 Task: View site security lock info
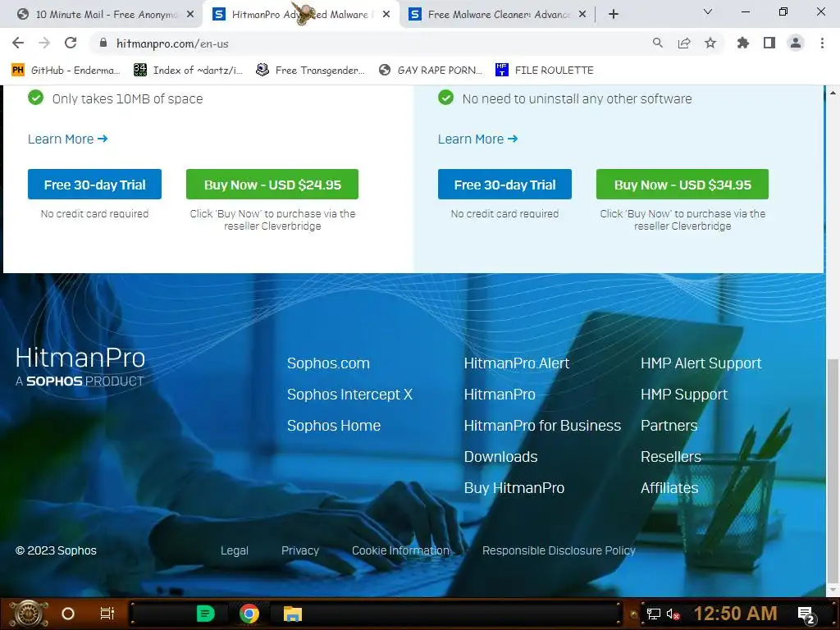point(103,43)
